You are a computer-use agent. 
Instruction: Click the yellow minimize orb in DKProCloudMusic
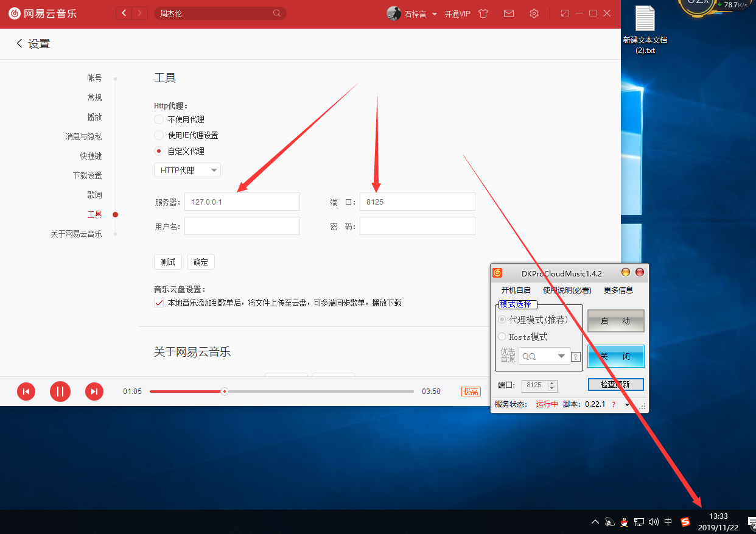click(x=625, y=272)
